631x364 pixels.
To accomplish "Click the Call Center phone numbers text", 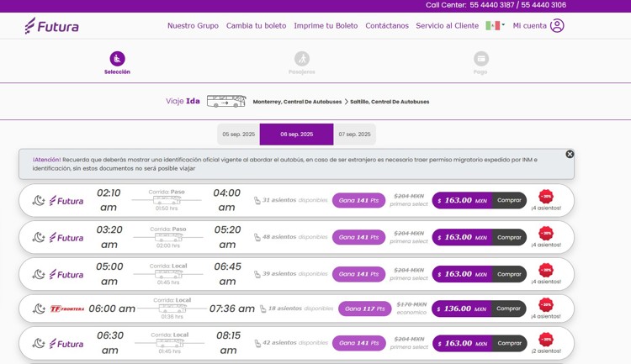I will (496, 5).
